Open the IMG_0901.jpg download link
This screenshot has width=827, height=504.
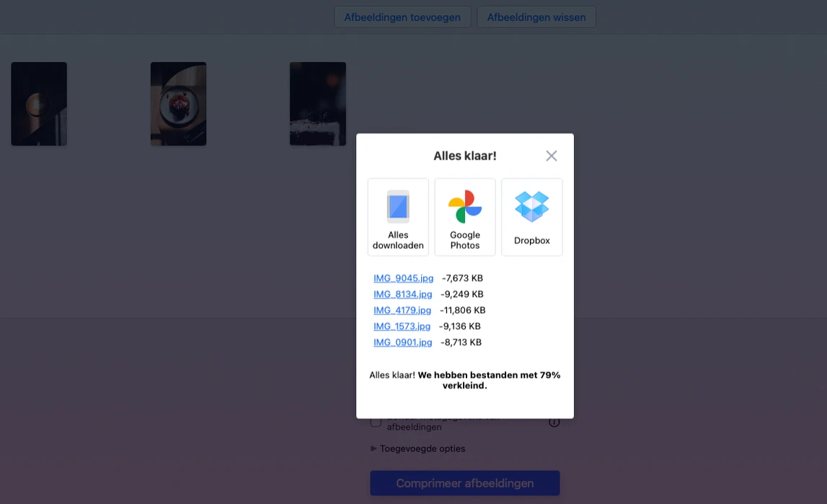[402, 342]
